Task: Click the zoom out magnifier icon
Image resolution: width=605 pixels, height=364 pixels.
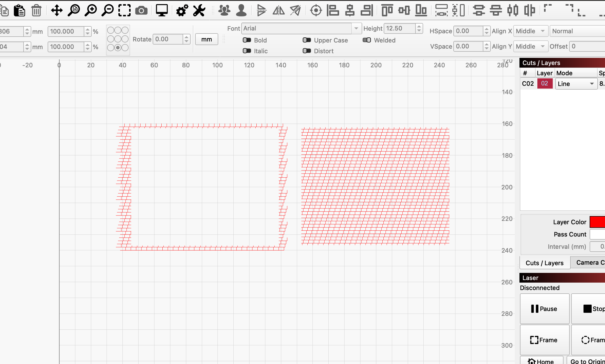Action: point(108,10)
